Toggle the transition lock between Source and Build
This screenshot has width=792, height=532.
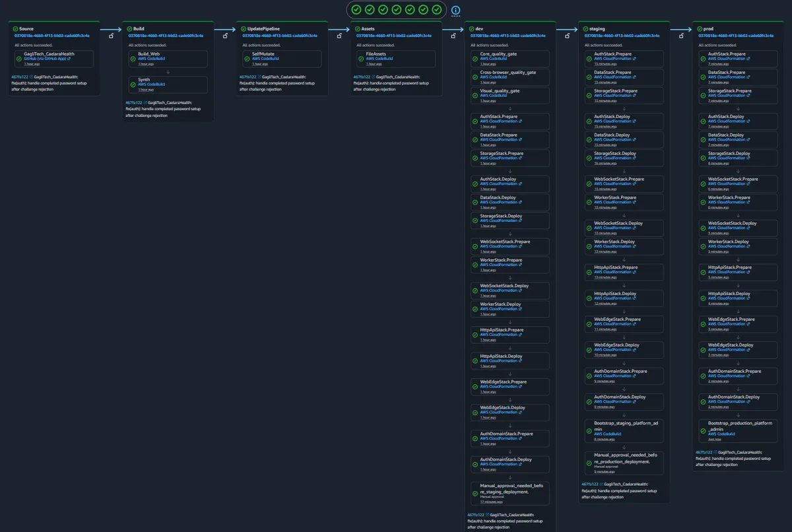pyautogui.click(x=111, y=36)
